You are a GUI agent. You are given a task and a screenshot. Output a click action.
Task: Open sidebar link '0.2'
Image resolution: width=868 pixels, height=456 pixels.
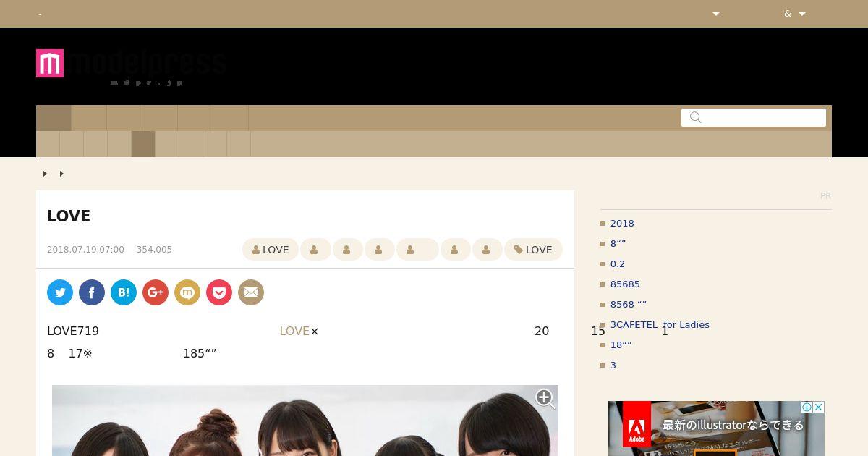[618, 264]
